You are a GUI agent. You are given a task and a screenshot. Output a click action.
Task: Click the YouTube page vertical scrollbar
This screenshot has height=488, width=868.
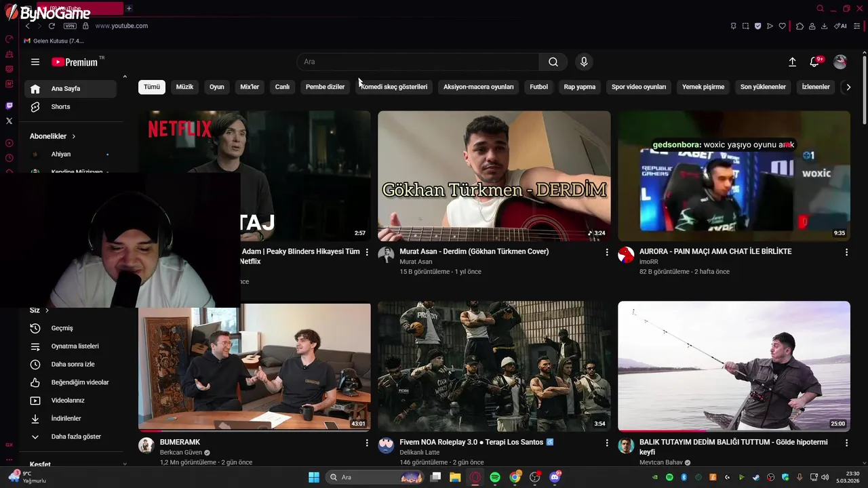point(864,91)
